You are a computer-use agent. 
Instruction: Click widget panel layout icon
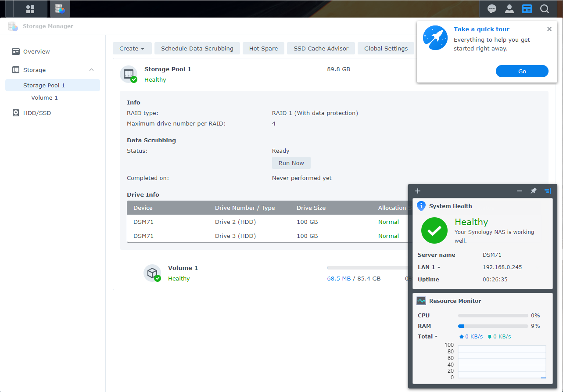(547, 191)
